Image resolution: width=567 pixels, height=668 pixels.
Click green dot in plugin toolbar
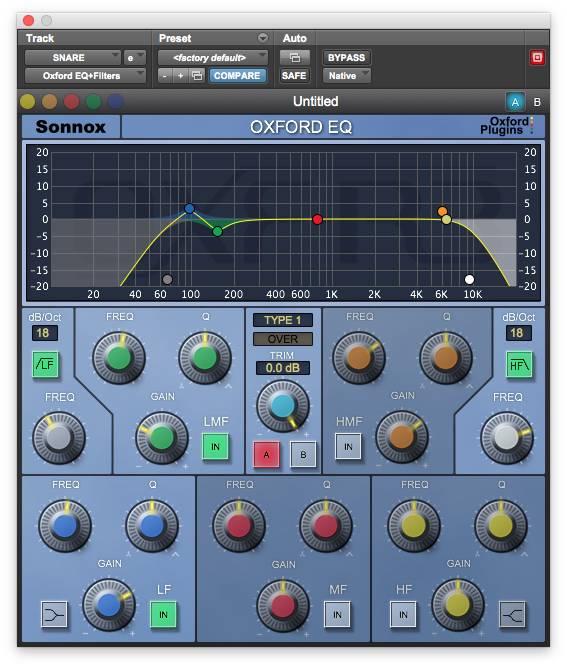click(x=94, y=102)
